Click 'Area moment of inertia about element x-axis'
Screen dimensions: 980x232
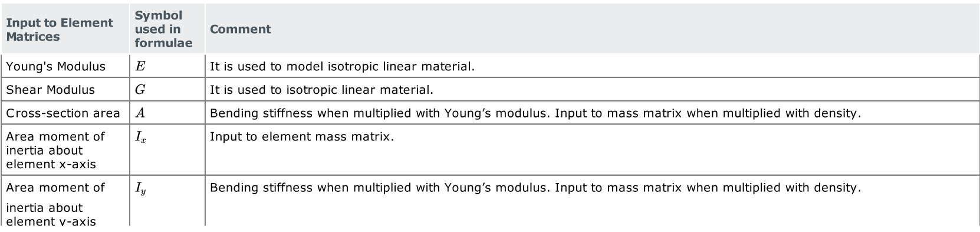[x=55, y=150]
